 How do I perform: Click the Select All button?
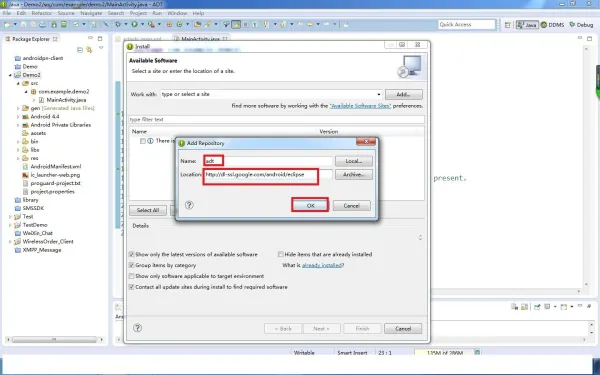(x=148, y=210)
